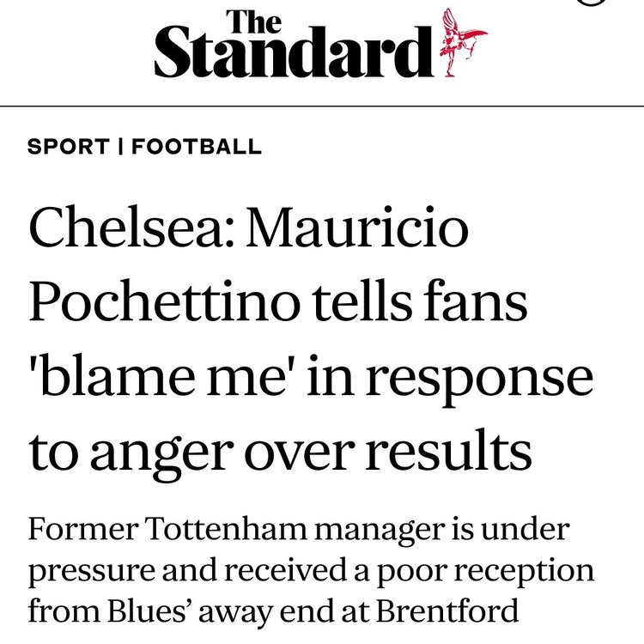This screenshot has width=644, height=644.
Task: Click the word 'Brentford' in the subheading
Action: point(447,611)
